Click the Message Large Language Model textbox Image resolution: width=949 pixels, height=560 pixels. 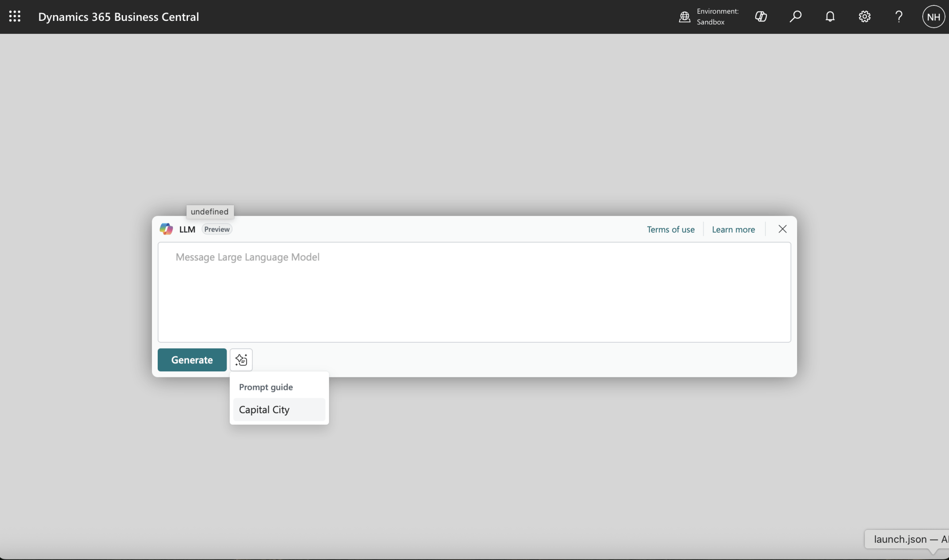[474, 292]
